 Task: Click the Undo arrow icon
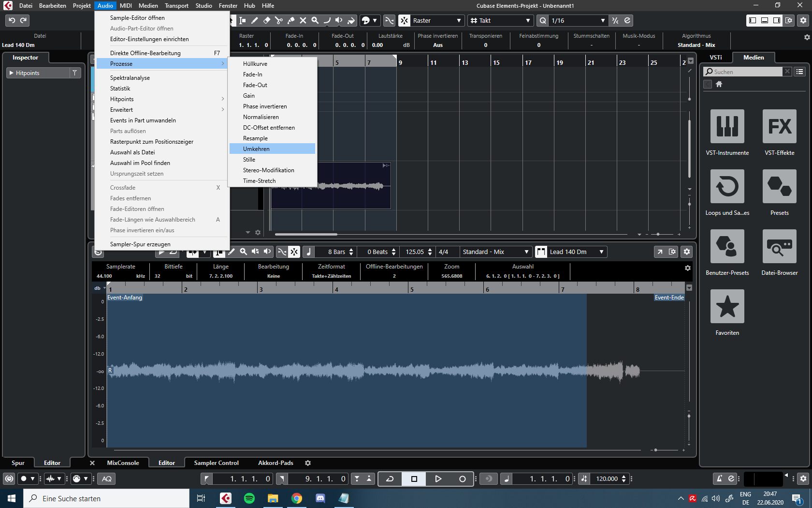pos(12,20)
